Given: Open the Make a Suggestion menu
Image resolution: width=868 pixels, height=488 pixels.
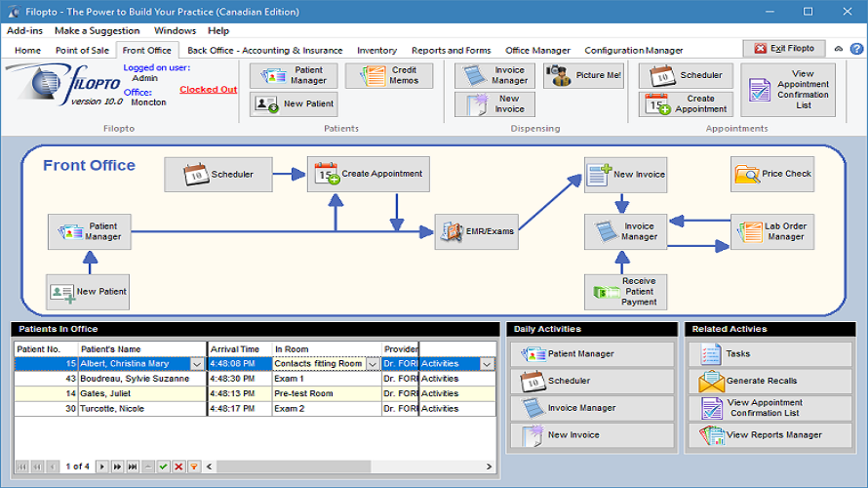Looking at the screenshot, I should click(x=97, y=31).
